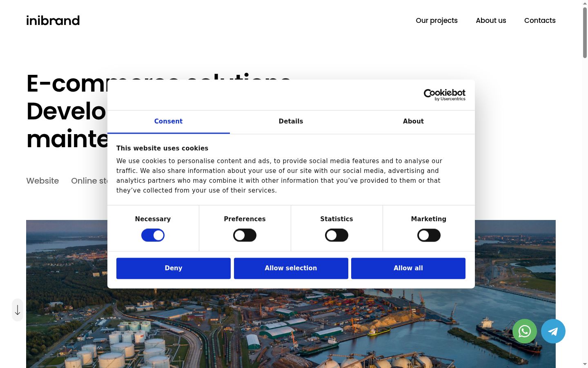The width and height of the screenshot is (588, 368).
Task: Click the Allow selection button
Action: 291,268
